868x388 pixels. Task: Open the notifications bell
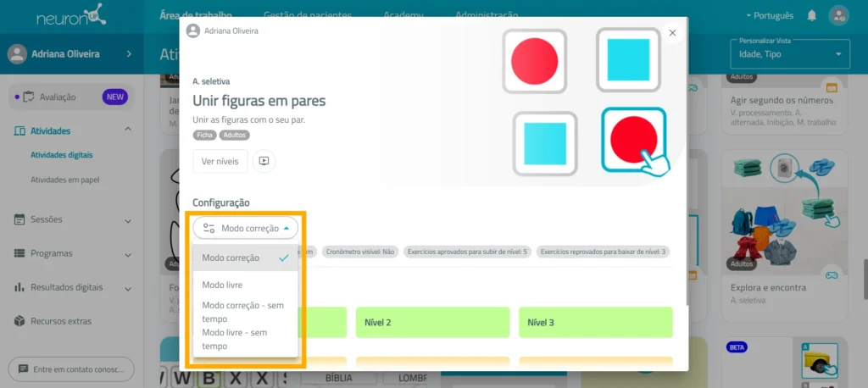(811, 15)
